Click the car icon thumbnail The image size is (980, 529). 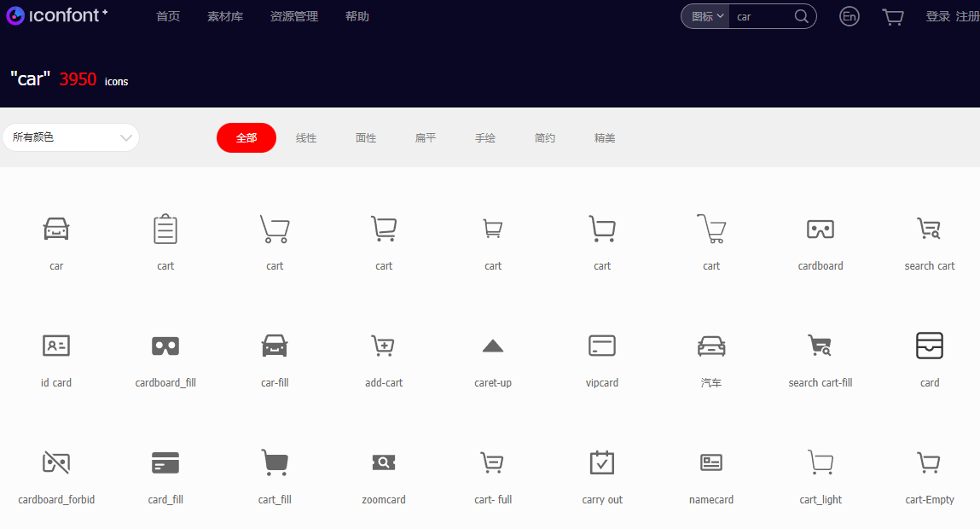pyautogui.click(x=56, y=230)
